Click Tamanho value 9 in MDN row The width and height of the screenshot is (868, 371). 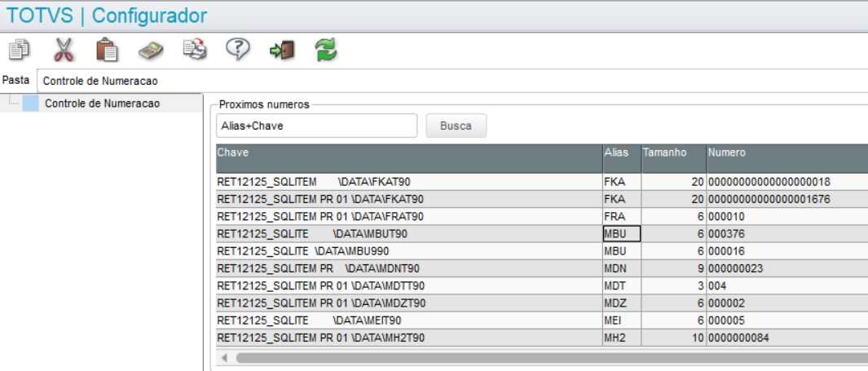(x=674, y=268)
